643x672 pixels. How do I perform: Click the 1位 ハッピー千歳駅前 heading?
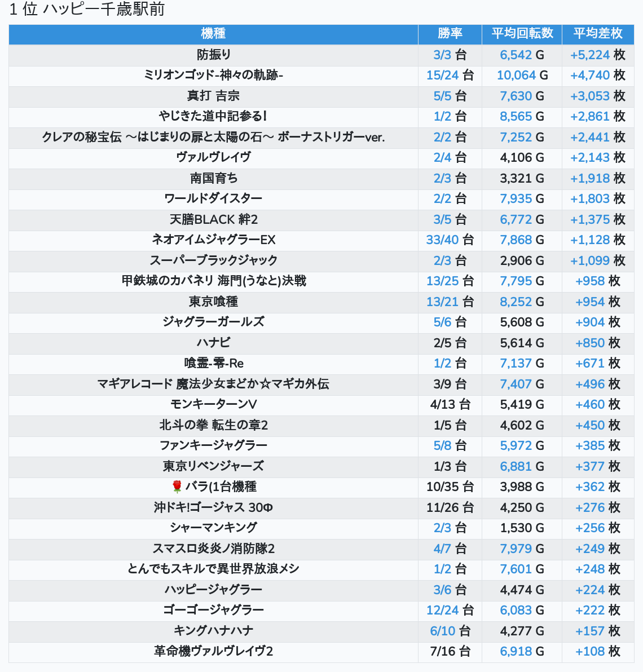point(87,9)
